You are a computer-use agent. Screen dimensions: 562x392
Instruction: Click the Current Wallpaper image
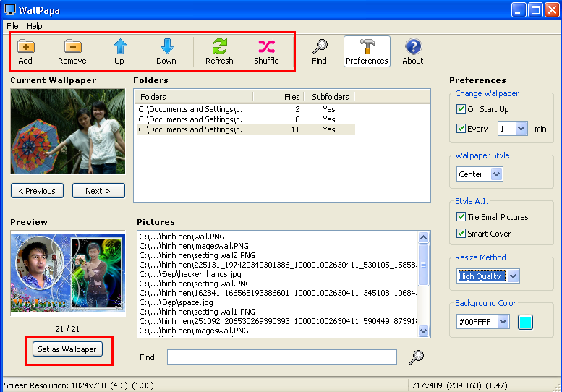68,132
